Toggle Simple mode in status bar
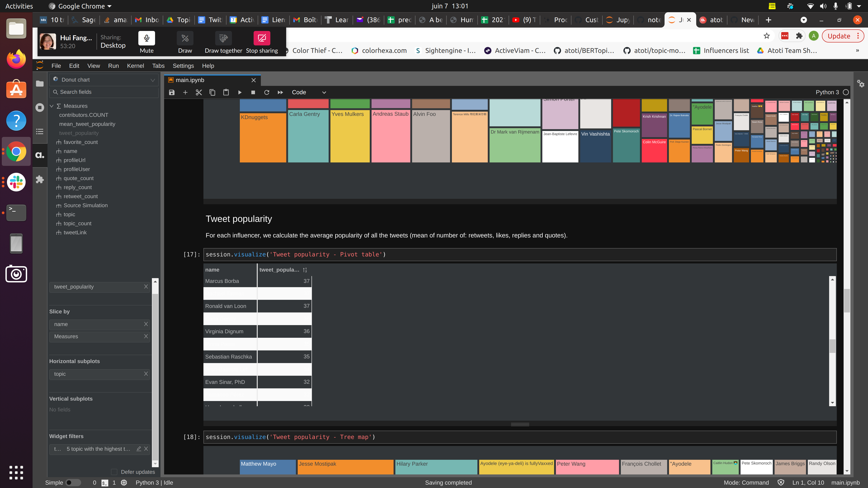 tap(73, 482)
